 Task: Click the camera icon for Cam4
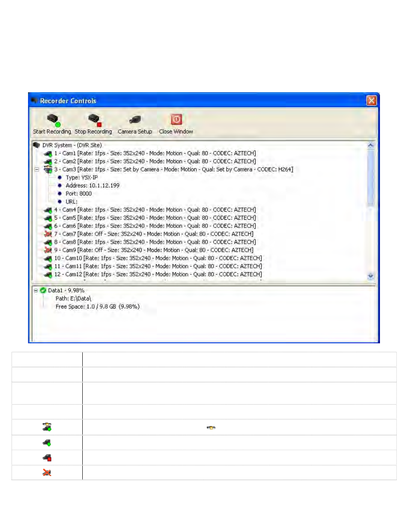point(48,210)
